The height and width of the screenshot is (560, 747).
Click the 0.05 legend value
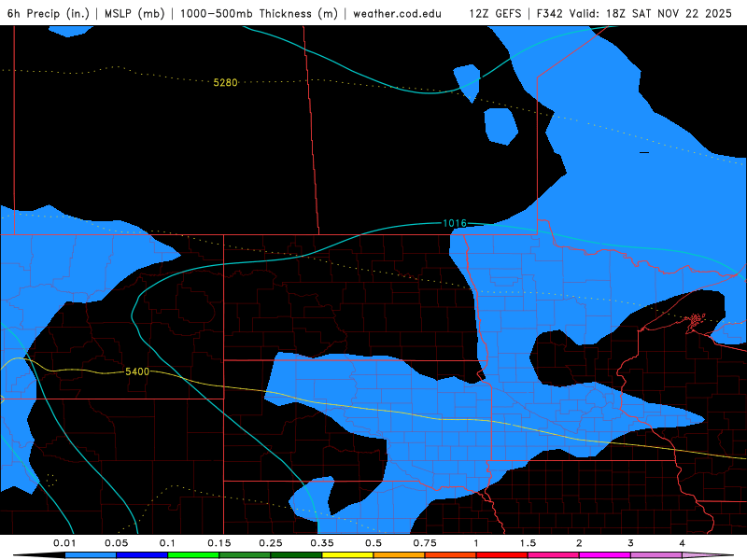(116, 543)
